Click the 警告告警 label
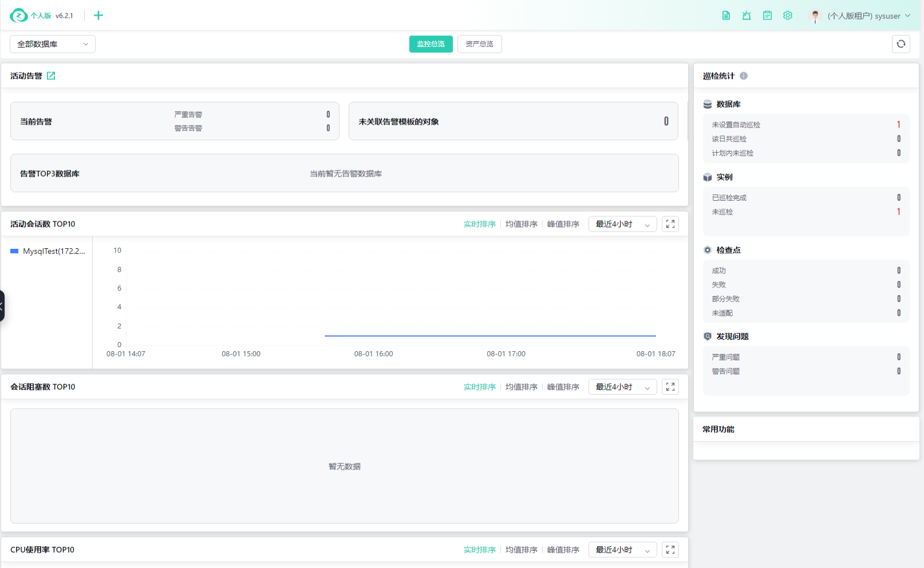 click(x=188, y=128)
